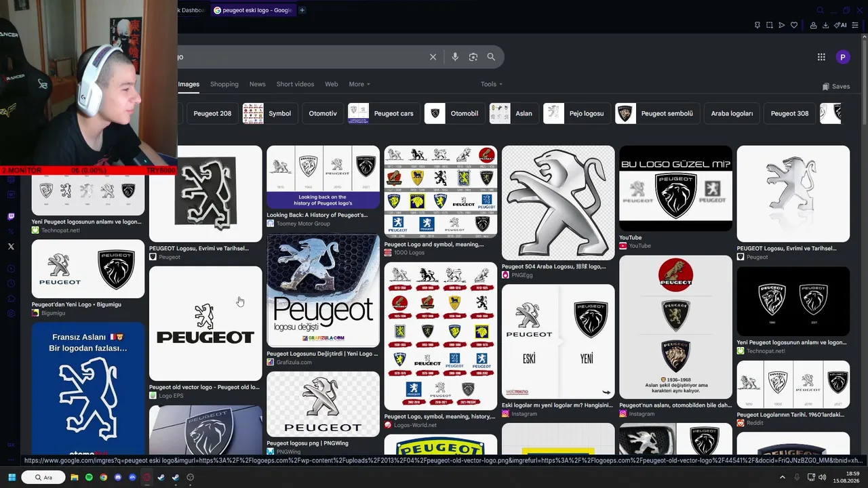The height and width of the screenshot is (488, 868).
Task: Filter results by Peugeot 308 chip
Action: pos(789,113)
